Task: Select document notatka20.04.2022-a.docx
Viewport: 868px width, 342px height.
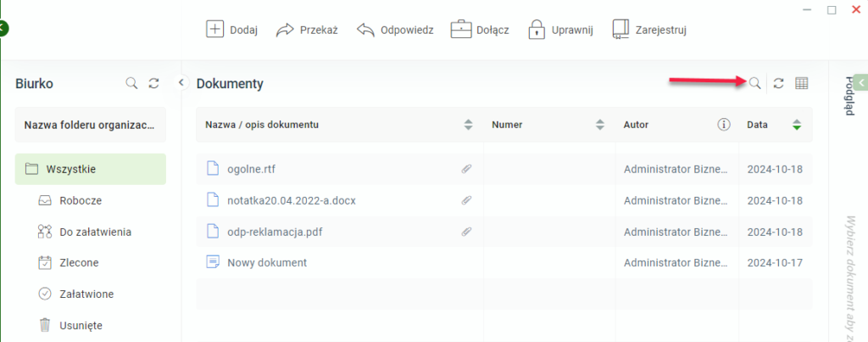Action: [292, 200]
